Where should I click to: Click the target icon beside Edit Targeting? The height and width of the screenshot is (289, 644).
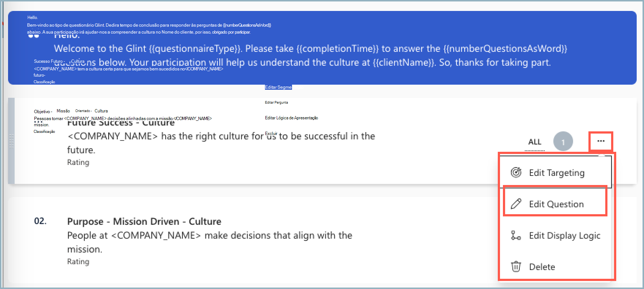pyautogui.click(x=516, y=172)
